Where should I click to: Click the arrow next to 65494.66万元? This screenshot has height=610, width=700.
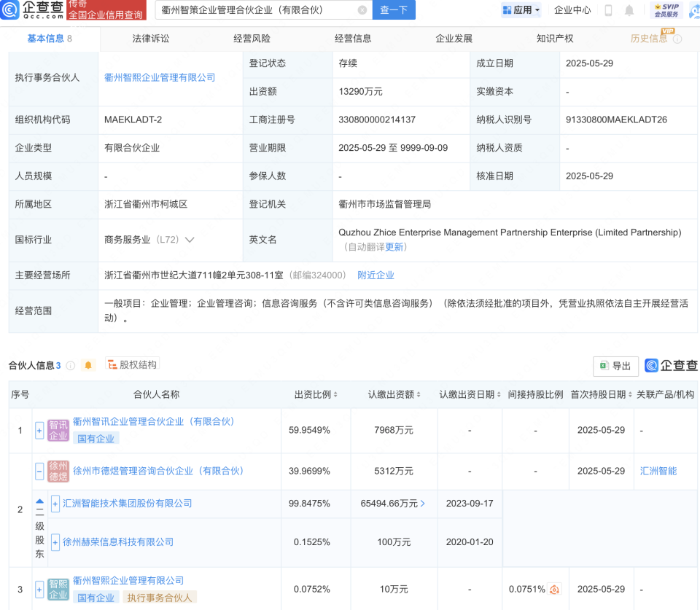423,504
